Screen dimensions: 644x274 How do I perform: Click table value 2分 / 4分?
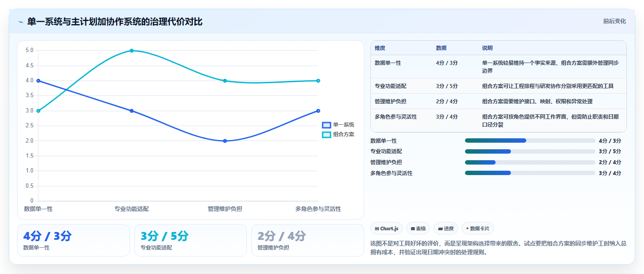(x=447, y=102)
